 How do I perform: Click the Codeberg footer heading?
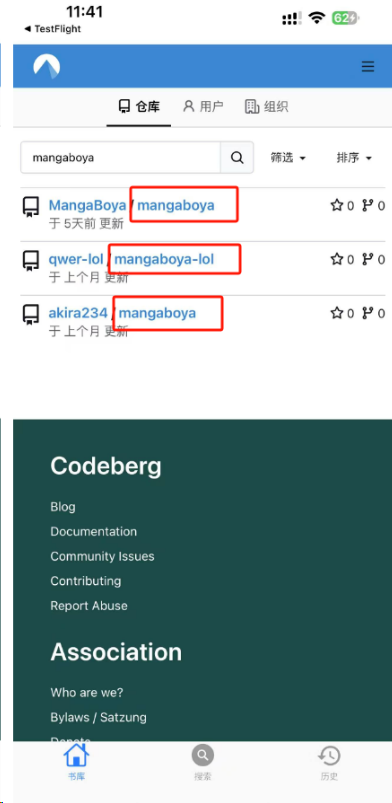pos(106,466)
